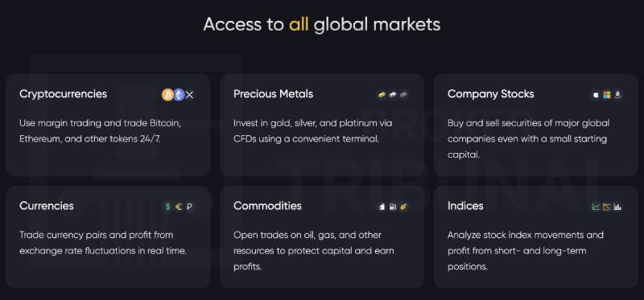Click the Microsoft logo icon
This screenshot has height=300, width=644.
607,95
